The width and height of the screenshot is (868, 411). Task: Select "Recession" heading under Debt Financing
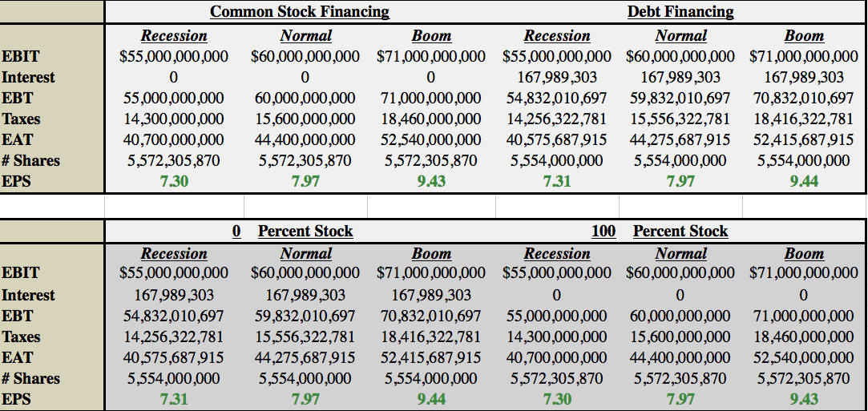tap(557, 36)
